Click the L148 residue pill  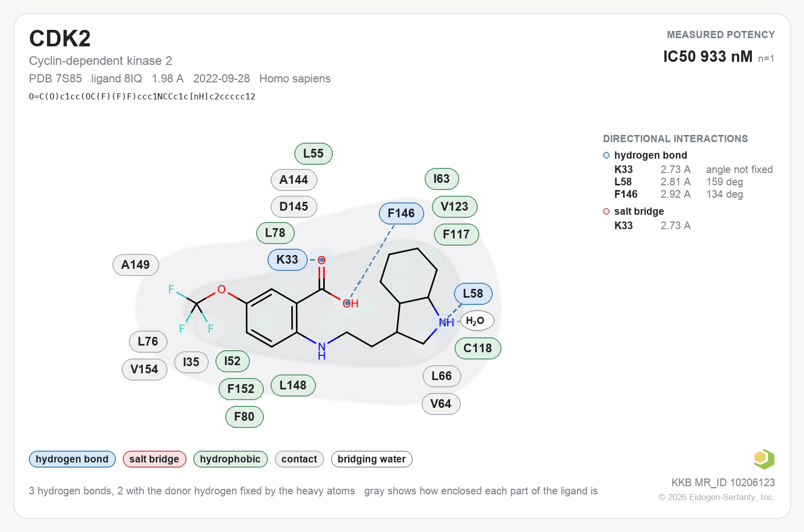pos(293,385)
